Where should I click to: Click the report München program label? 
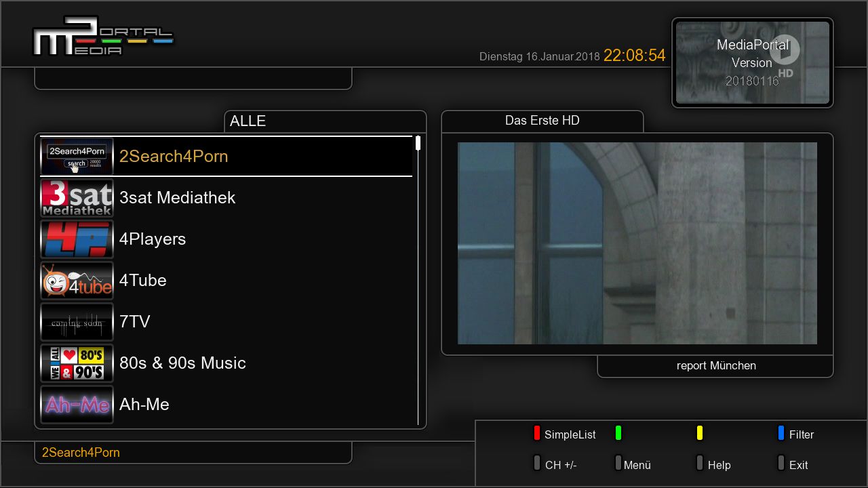click(x=715, y=366)
